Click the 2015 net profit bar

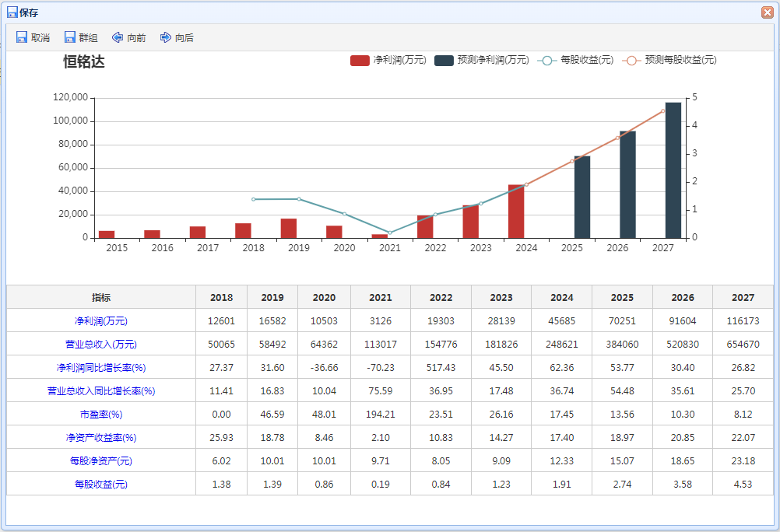pos(107,235)
